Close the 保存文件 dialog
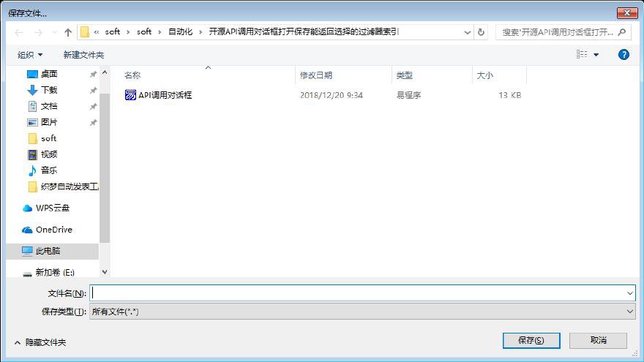 (626, 12)
